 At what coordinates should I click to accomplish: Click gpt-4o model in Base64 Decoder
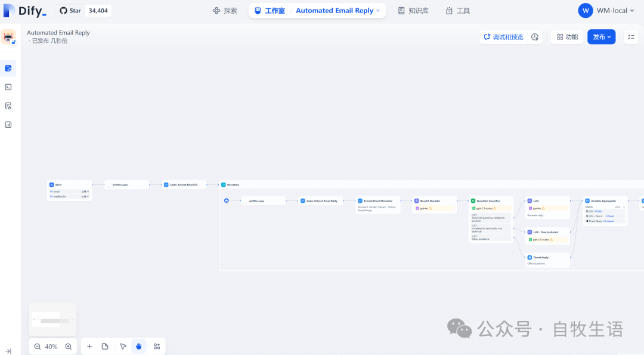click(435, 208)
